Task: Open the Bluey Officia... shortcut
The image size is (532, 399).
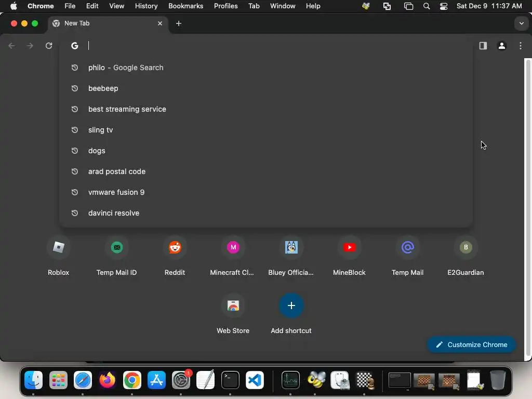Action: click(x=291, y=257)
